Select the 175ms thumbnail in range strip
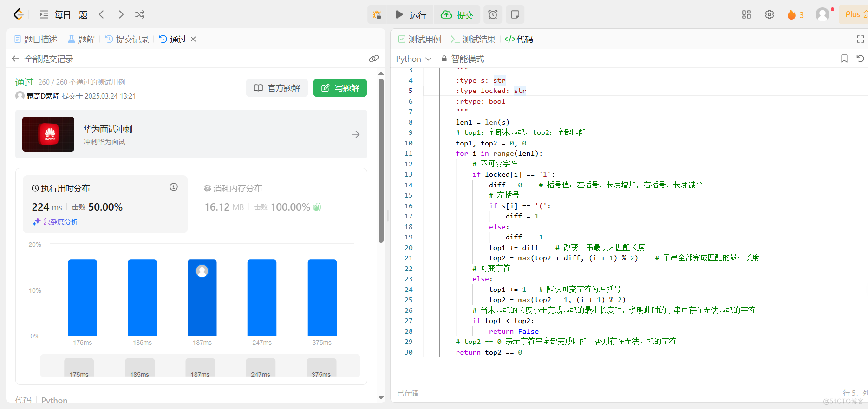The height and width of the screenshot is (409, 868). pos(79,368)
